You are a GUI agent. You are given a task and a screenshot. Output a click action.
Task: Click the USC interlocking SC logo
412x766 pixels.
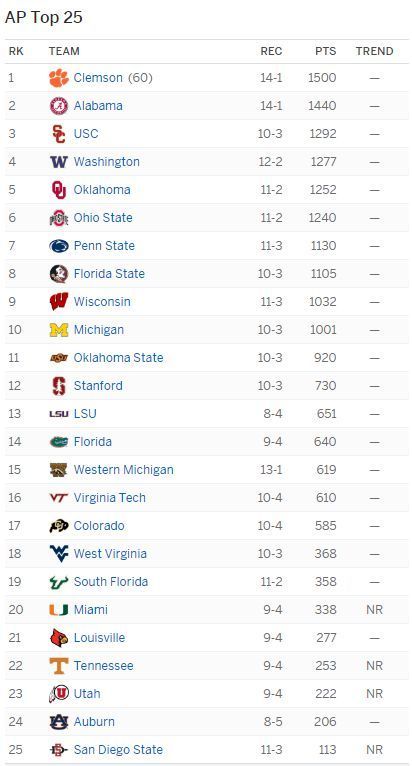click(x=59, y=134)
